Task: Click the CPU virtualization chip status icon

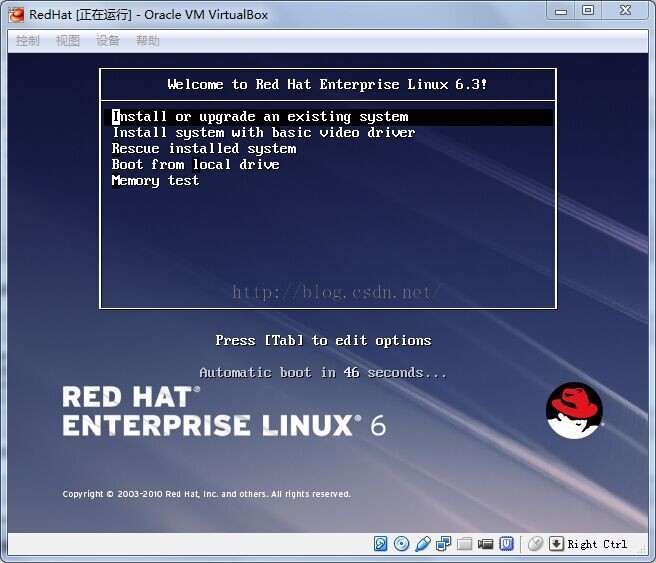Action: 507,544
